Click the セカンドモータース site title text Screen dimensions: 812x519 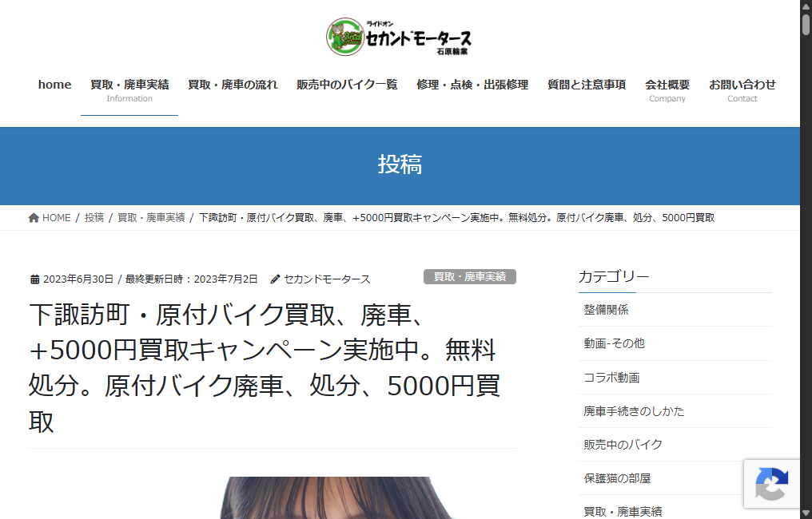click(419, 39)
